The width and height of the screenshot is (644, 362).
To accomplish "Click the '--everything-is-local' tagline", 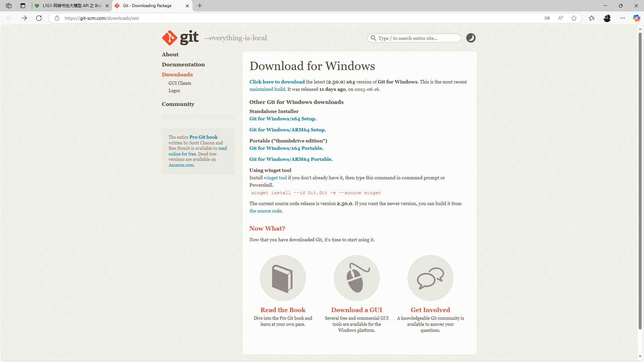I will pyautogui.click(x=235, y=38).
